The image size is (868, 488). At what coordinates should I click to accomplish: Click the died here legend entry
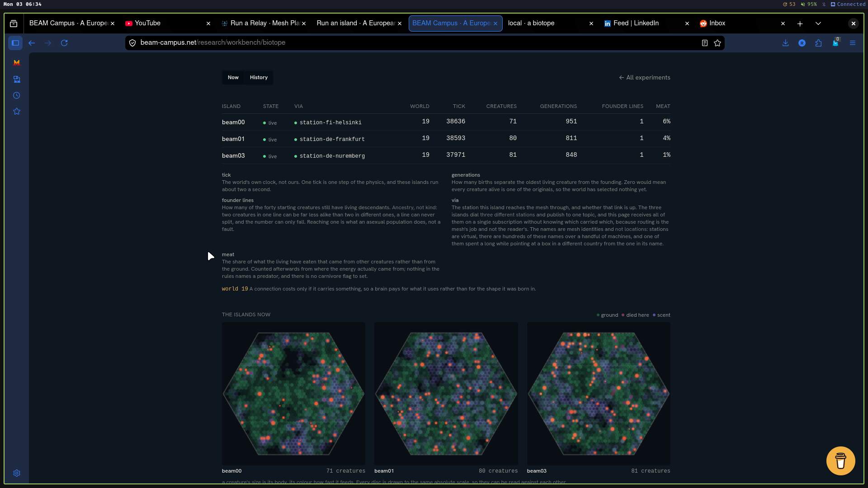(635, 315)
